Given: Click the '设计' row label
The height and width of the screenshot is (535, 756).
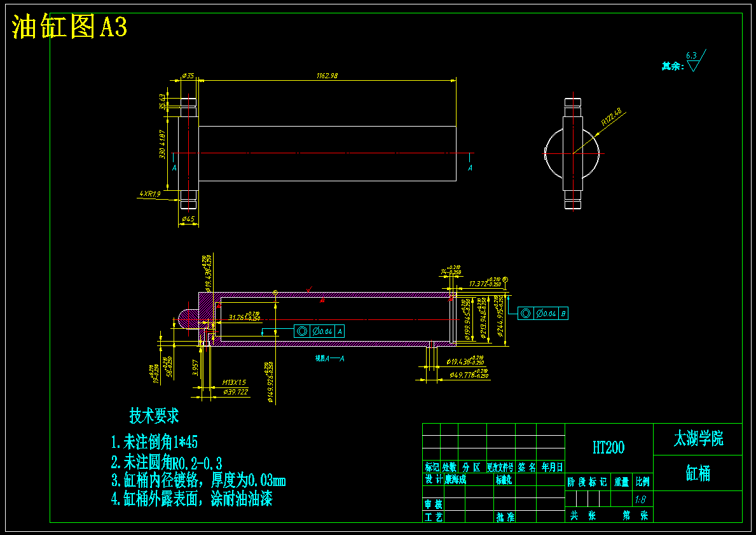Looking at the screenshot, I should (434, 480).
